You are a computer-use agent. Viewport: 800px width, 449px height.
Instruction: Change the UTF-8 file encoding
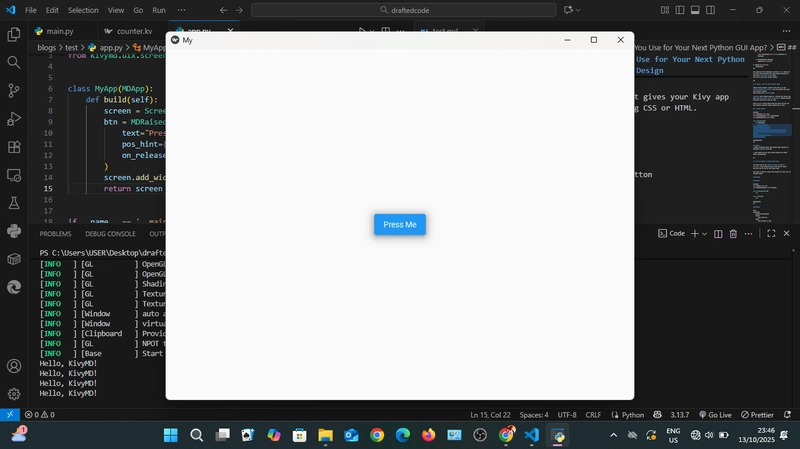point(567,414)
